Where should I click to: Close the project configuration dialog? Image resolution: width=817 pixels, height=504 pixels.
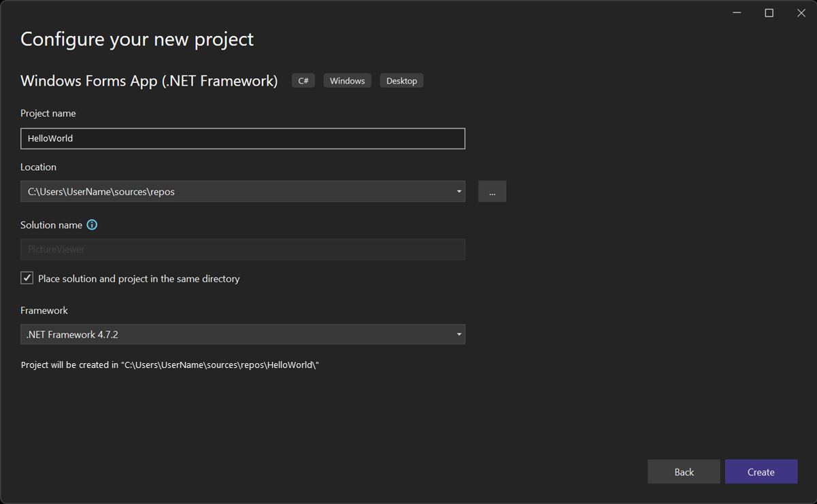[x=801, y=12]
